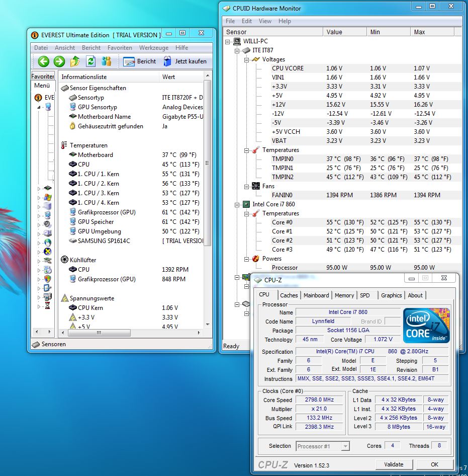
Task: Click the Intel Core i7 inside logo
Action: pyautogui.click(x=426, y=326)
